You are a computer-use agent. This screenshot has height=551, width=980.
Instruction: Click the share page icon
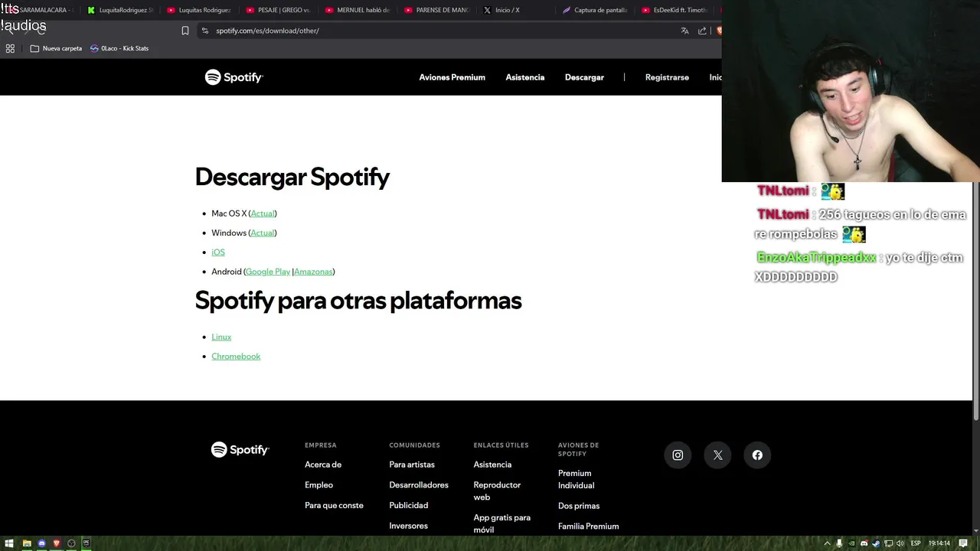[702, 31]
